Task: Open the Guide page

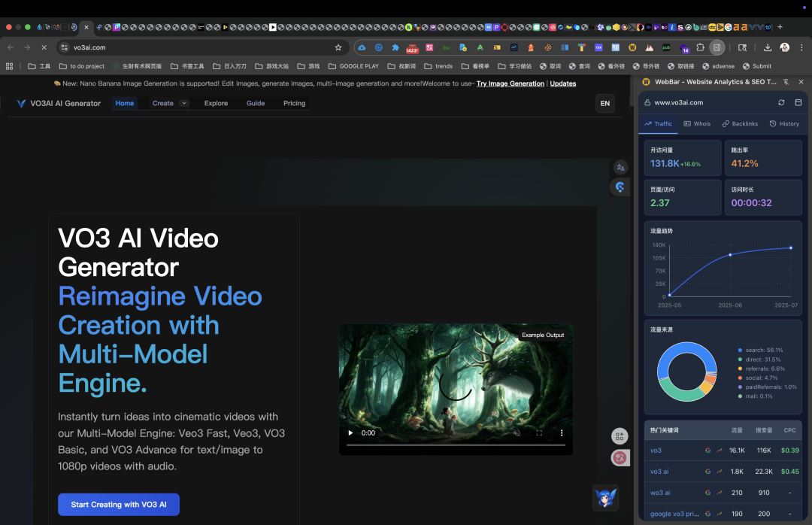Action: tap(256, 103)
